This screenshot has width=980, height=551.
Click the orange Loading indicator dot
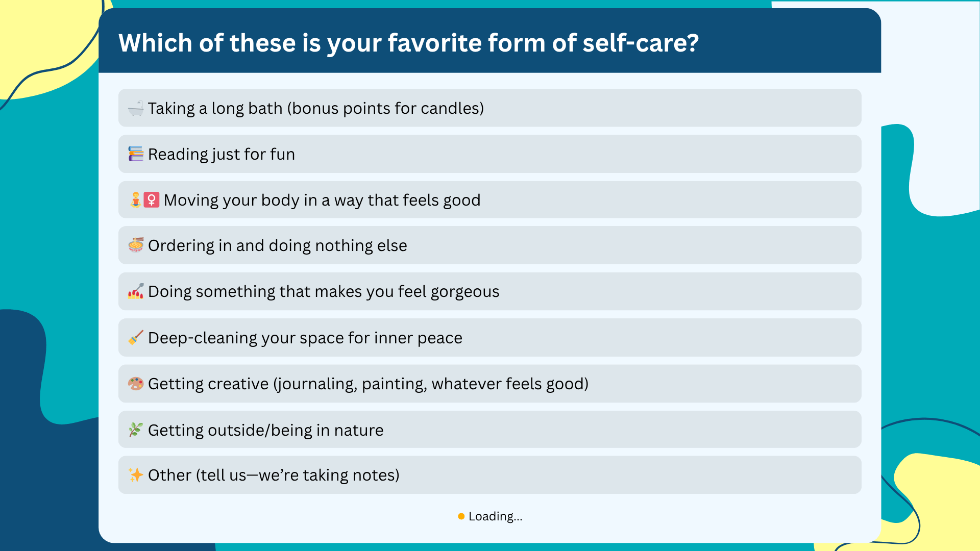click(x=461, y=516)
